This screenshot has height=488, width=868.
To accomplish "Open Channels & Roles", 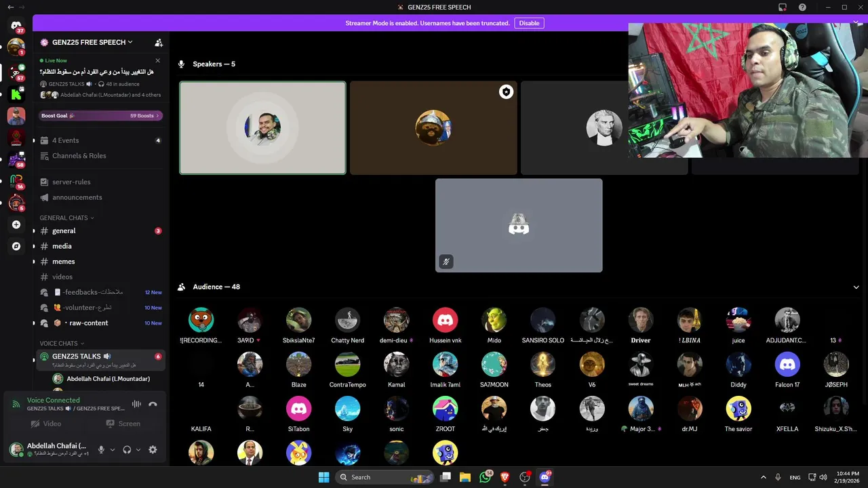I will point(100,156).
